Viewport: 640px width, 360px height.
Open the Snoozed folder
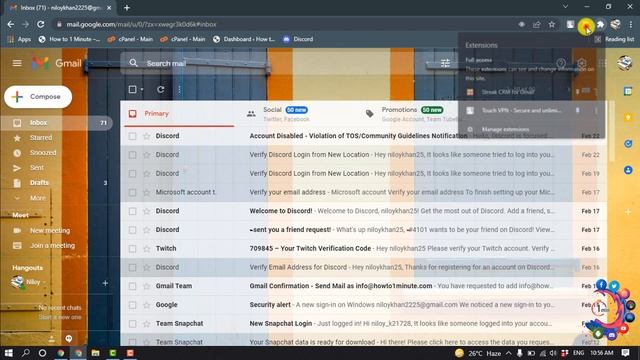[43, 153]
